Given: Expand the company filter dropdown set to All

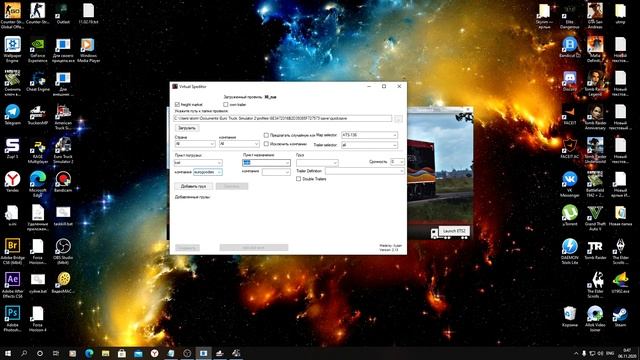Looking at the screenshot, I should tap(239, 144).
